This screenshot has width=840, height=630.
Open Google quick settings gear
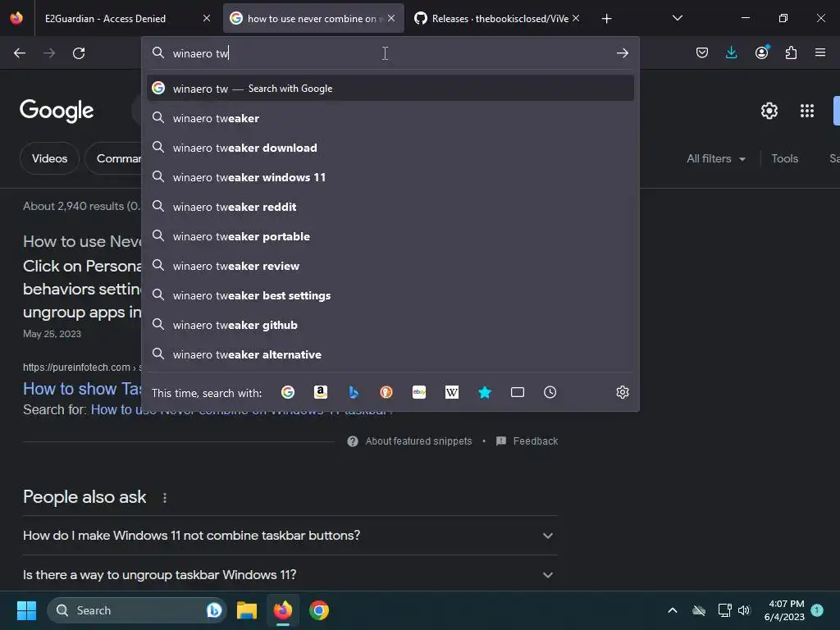pyautogui.click(x=769, y=111)
